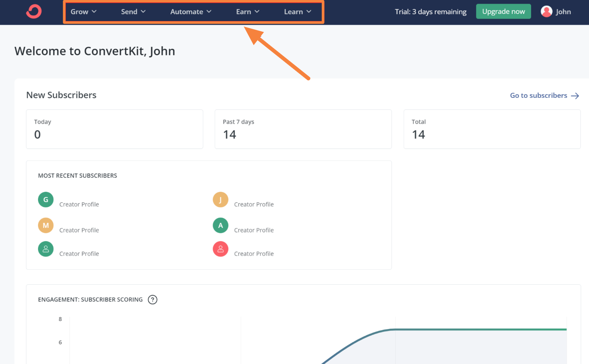Click the green G subscriber avatar
This screenshot has height=364, width=589.
pyautogui.click(x=46, y=200)
